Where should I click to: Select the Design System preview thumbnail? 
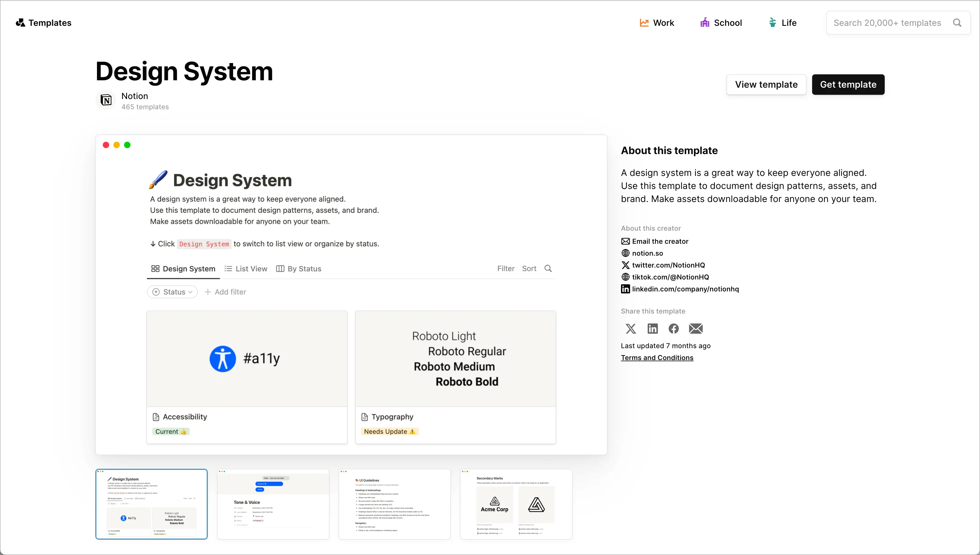(x=151, y=504)
